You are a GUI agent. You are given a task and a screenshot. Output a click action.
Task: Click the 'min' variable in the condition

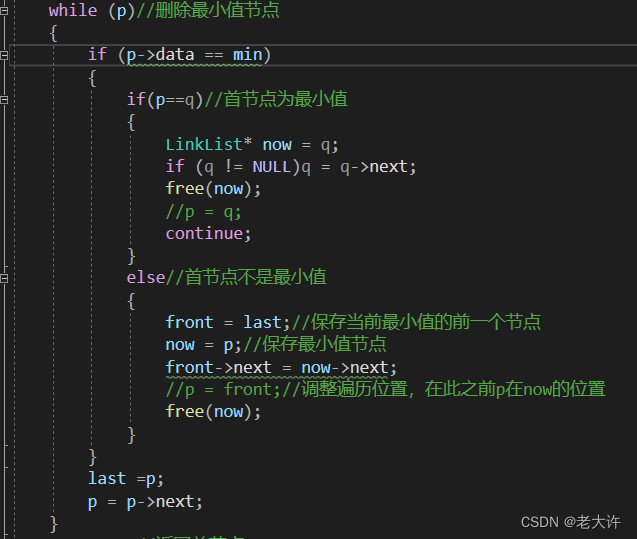click(247, 54)
